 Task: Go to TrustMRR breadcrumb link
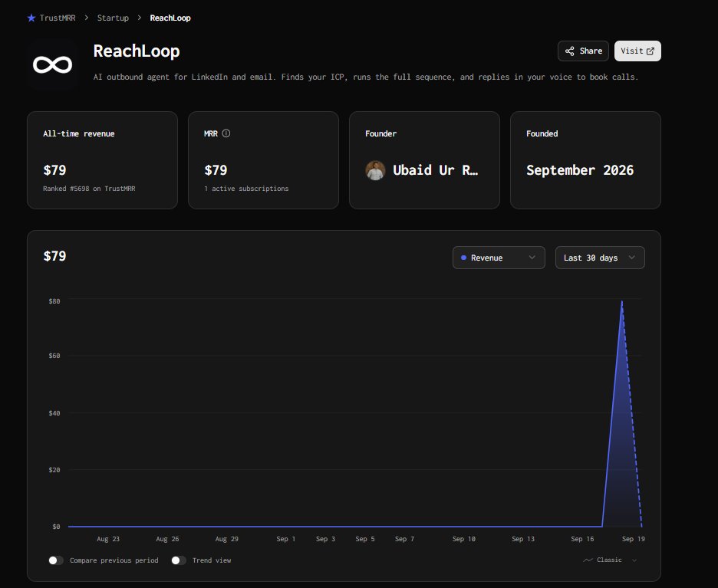click(x=58, y=18)
